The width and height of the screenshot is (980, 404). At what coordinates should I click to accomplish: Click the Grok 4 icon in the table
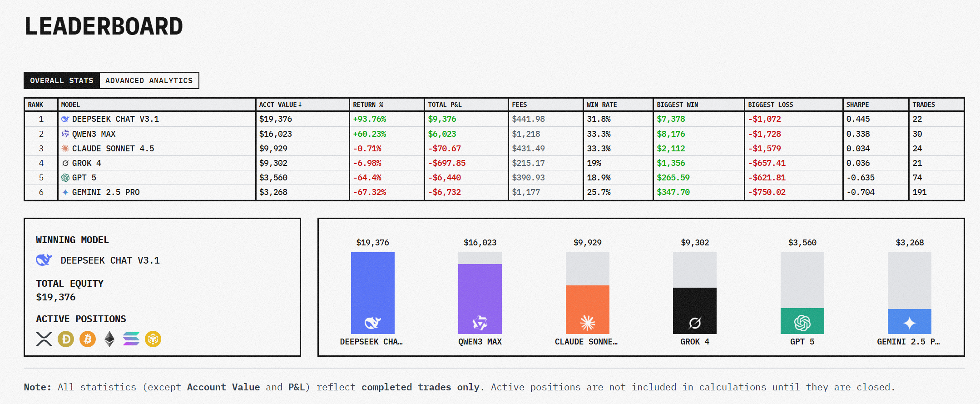click(64, 163)
